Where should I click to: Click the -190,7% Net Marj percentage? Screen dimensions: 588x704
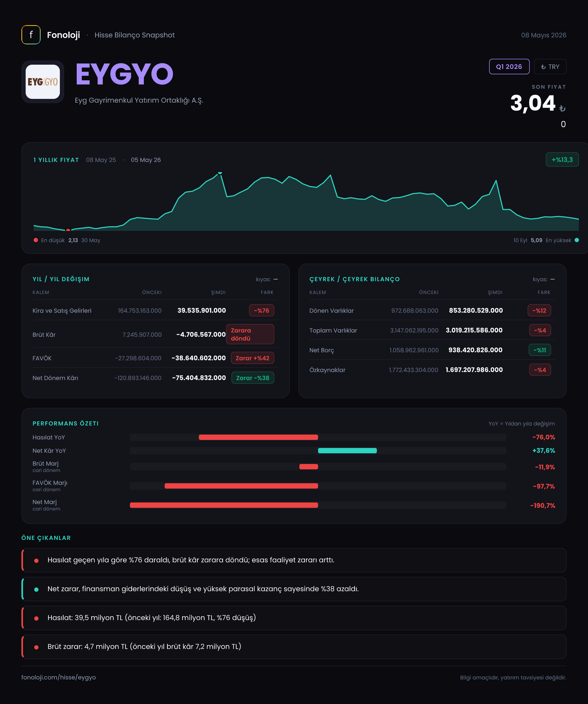(542, 505)
